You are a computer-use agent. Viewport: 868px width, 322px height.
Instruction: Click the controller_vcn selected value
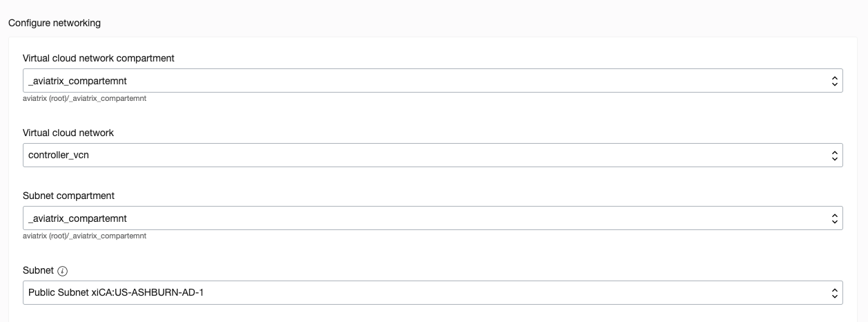tap(59, 155)
